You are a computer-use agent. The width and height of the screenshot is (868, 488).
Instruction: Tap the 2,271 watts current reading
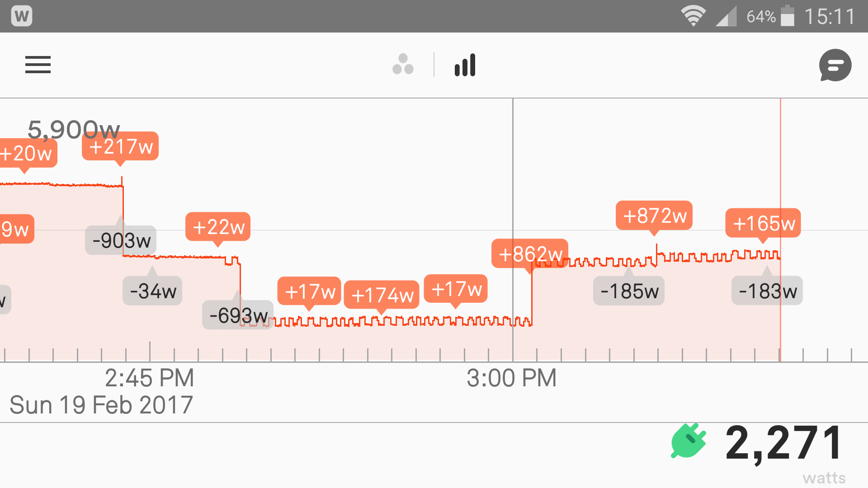pos(783,444)
